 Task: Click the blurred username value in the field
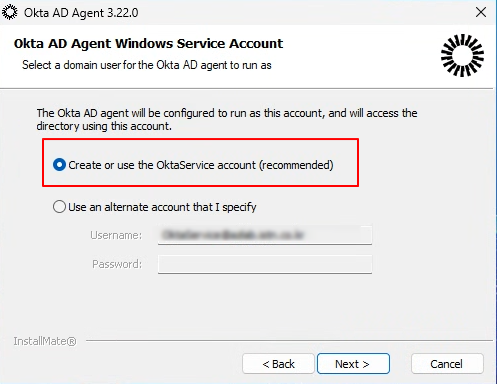coord(232,235)
